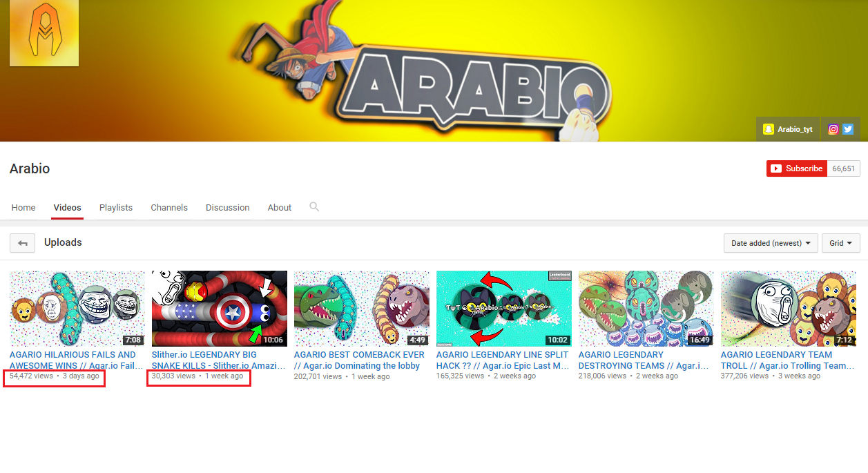Click the Arabio channel name heading
868x473 pixels.
[30, 168]
